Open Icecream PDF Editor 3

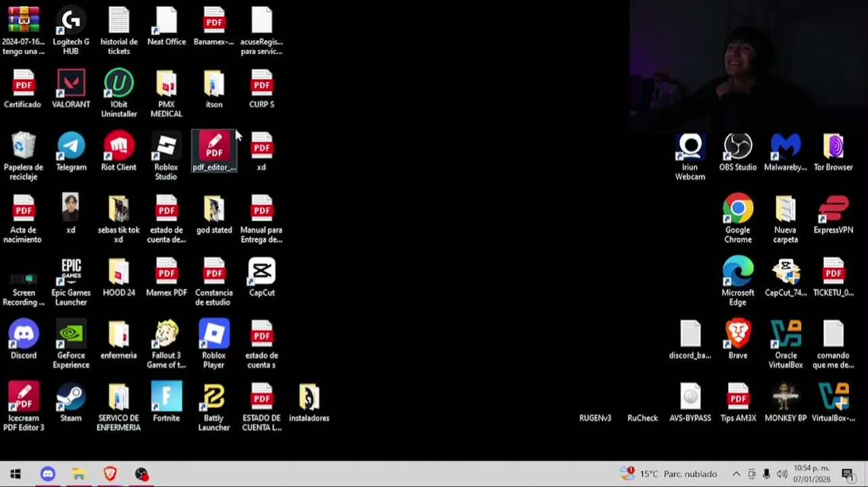(24, 407)
